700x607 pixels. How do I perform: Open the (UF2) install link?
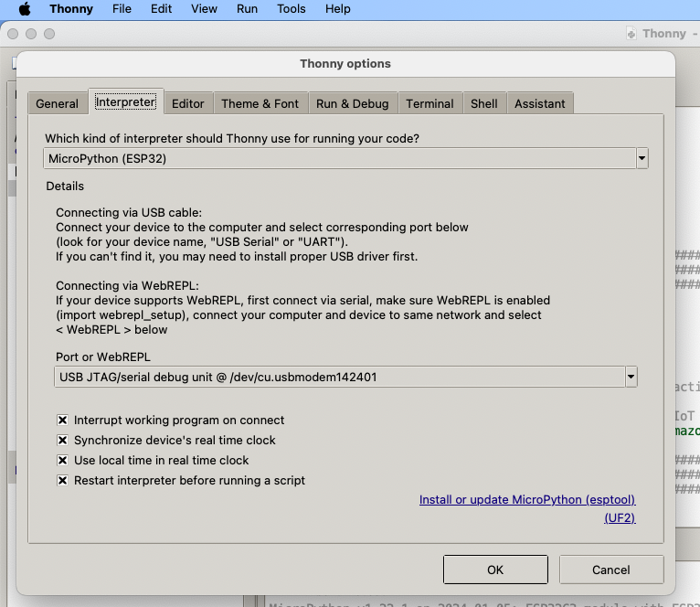pos(620,517)
